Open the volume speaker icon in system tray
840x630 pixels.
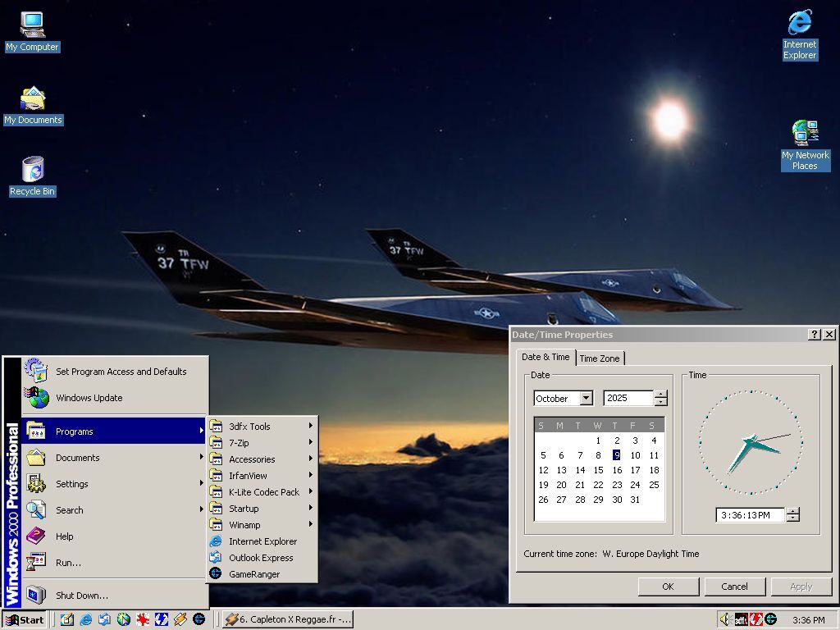(x=724, y=619)
